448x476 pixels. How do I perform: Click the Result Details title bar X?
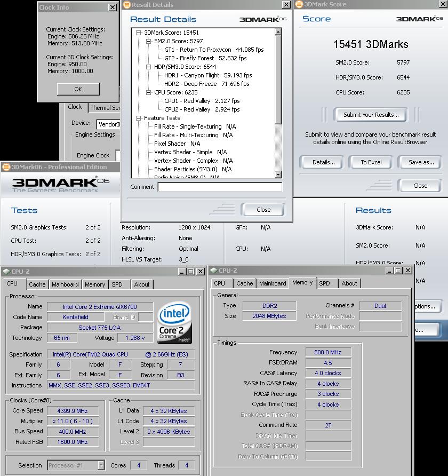pos(286,5)
